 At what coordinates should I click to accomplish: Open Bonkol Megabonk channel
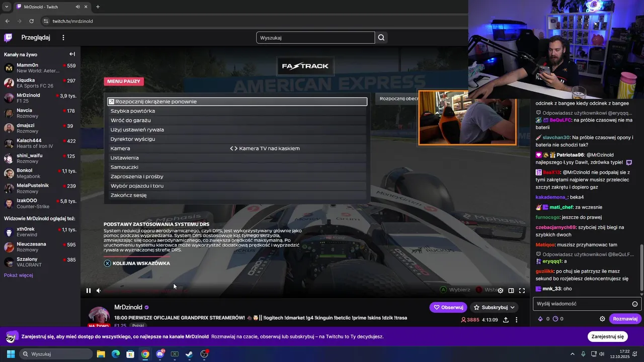click(x=40, y=173)
